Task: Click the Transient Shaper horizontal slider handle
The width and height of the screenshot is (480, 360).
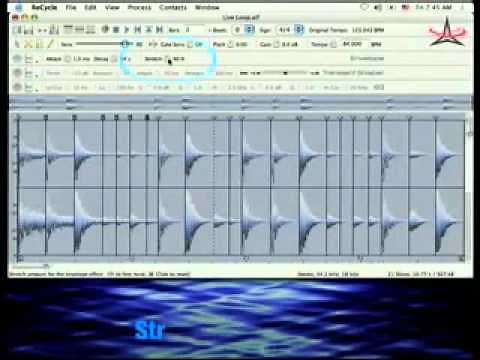Action: tap(286, 73)
